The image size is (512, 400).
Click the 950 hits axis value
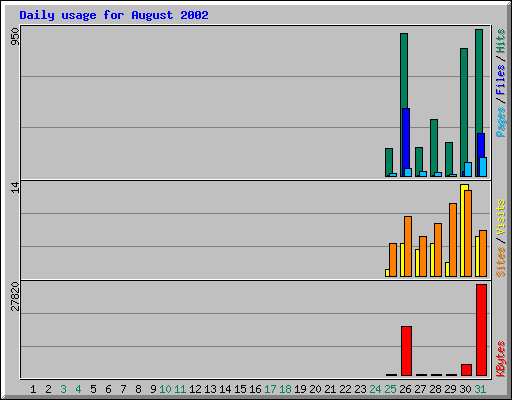click(15, 37)
